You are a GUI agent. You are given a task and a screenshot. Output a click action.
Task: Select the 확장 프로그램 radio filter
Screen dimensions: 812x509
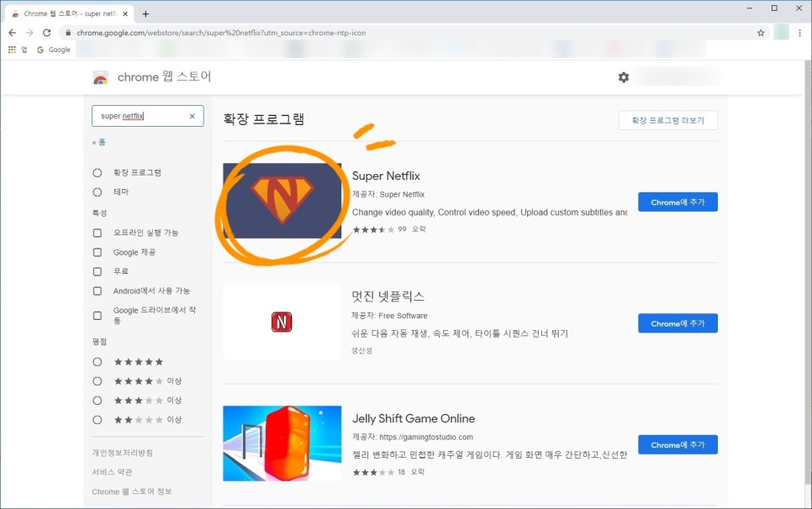[98, 173]
